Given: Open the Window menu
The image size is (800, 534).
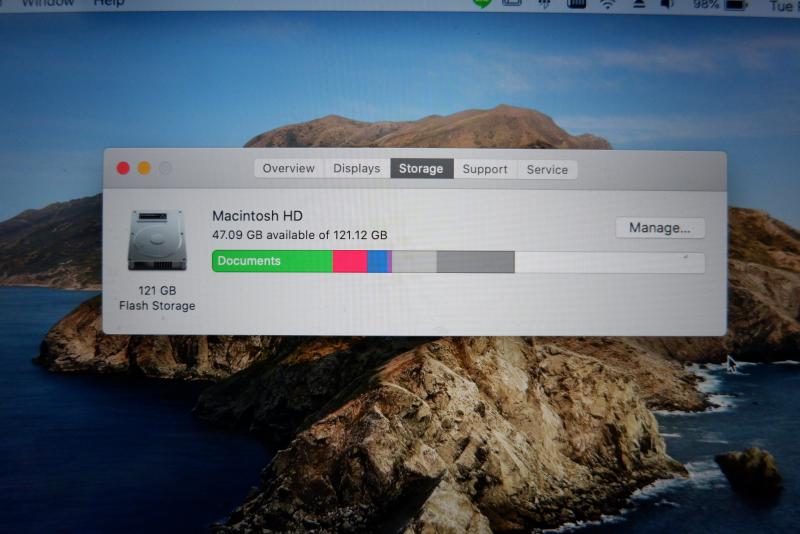Looking at the screenshot, I should pyautogui.click(x=48, y=3).
